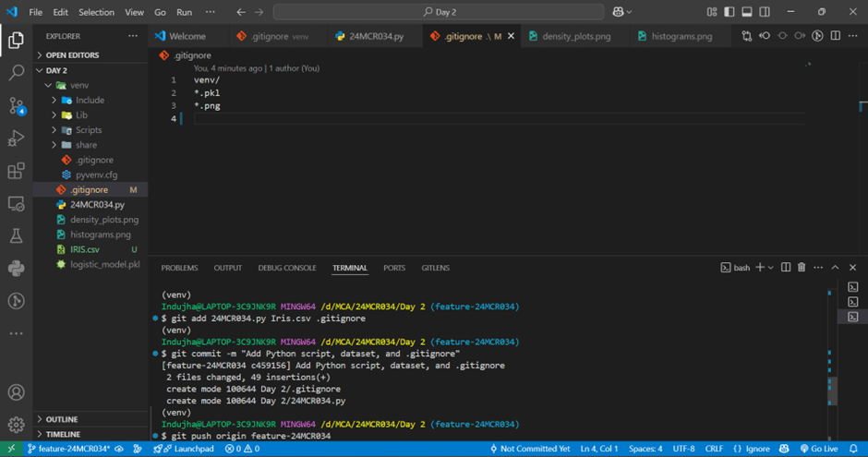Kill the active terminal
This screenshot has height=457, width=868.
(802, 267)
